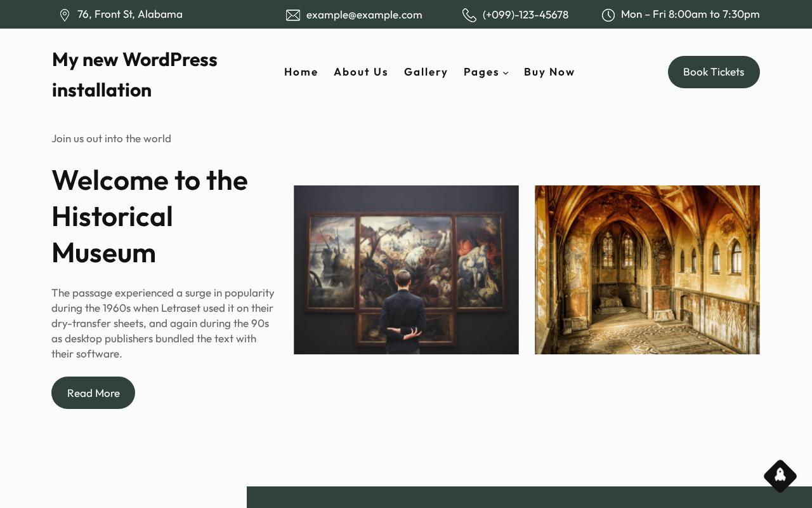Click the example@example.com email address
Viewport: 812px width, 508px height.
pos(364,15)
